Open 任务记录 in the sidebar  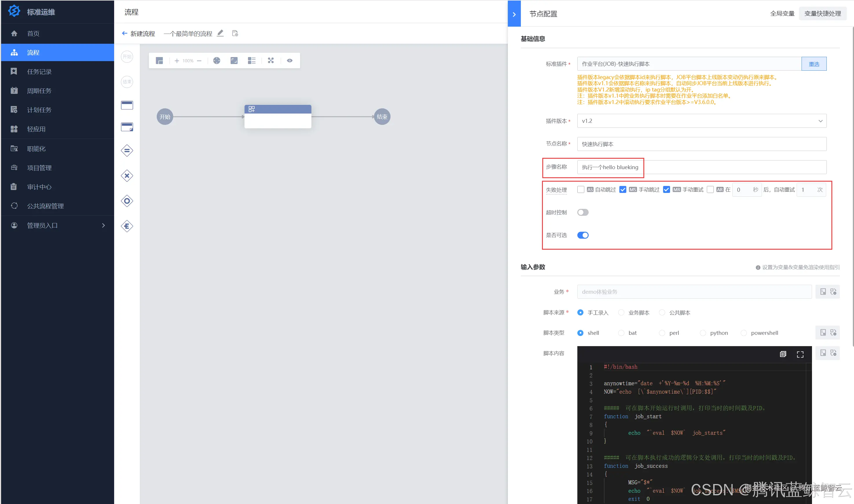click(39, 72)
